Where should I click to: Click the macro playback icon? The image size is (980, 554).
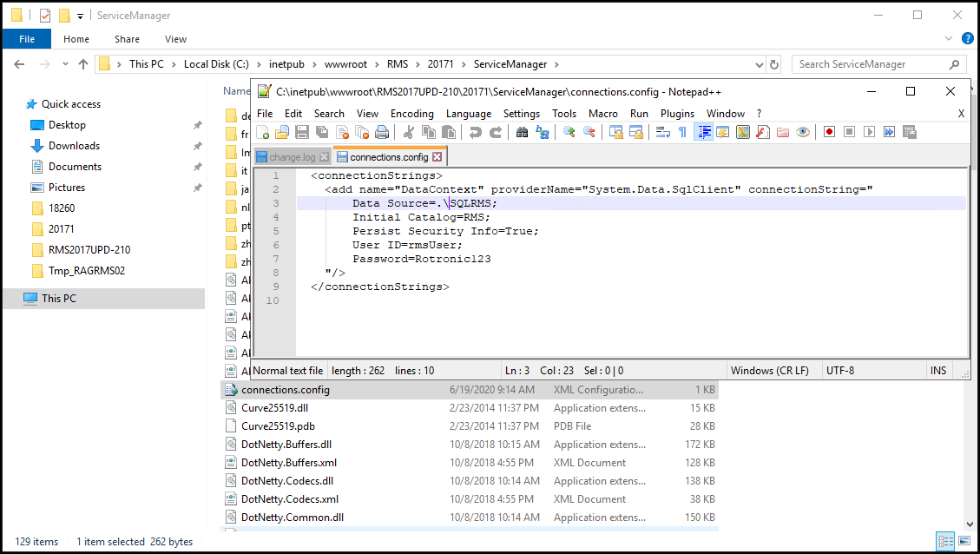point(870,133)
